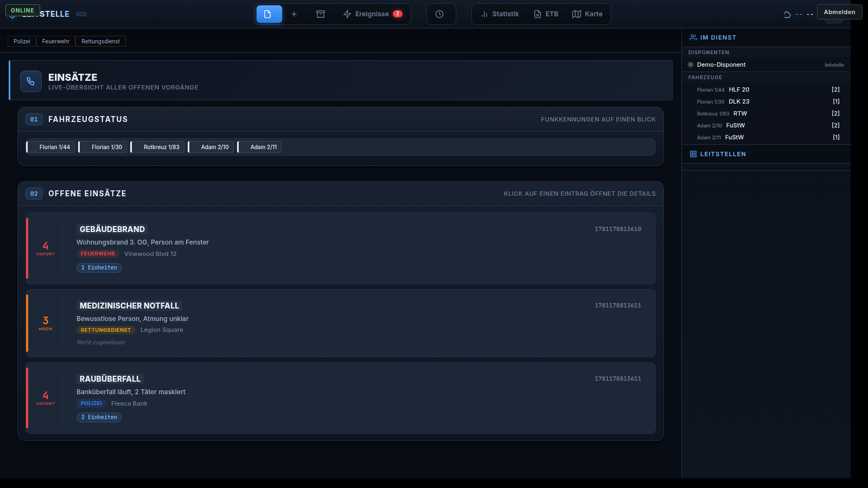Screen dimensions: 868x488
Task: Select vehicle chip Adam 2/10
Action: (x=211, y=147)
